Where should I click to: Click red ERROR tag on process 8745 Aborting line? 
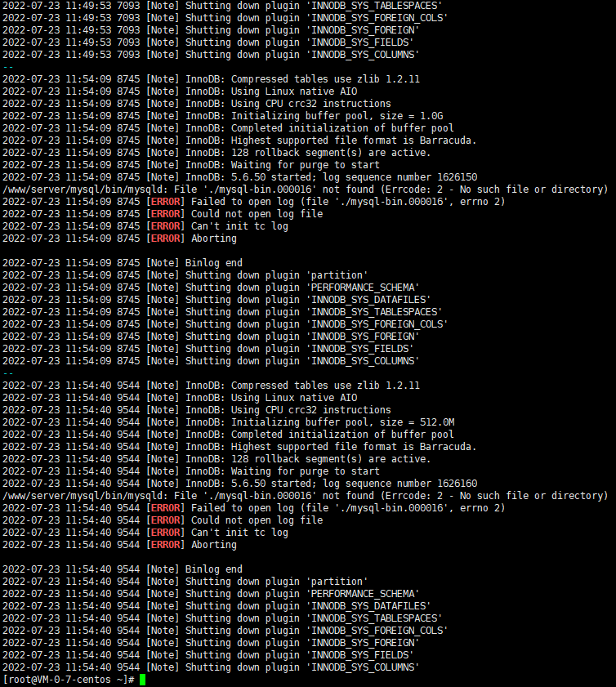pos(166,239)
